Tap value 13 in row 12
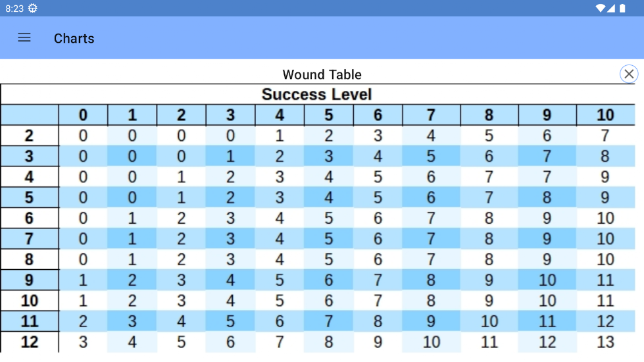Screen dimensions: 644x362 click(x=605, y=342)
